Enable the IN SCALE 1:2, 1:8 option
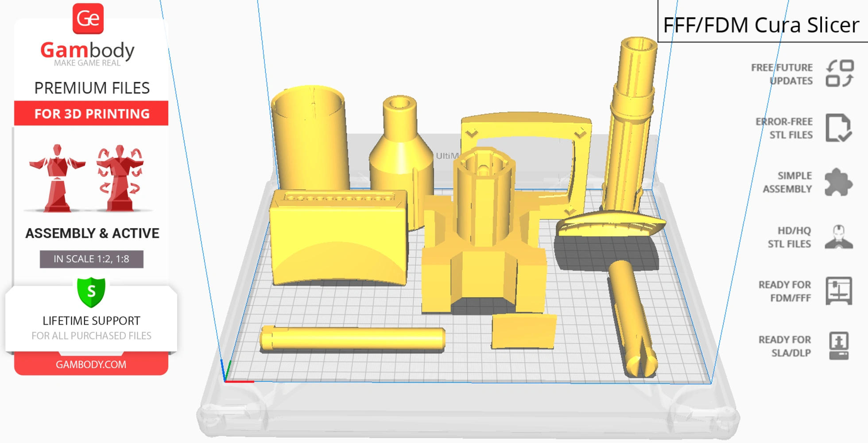Viewport: 868px width, 443px height. (91, 259)
